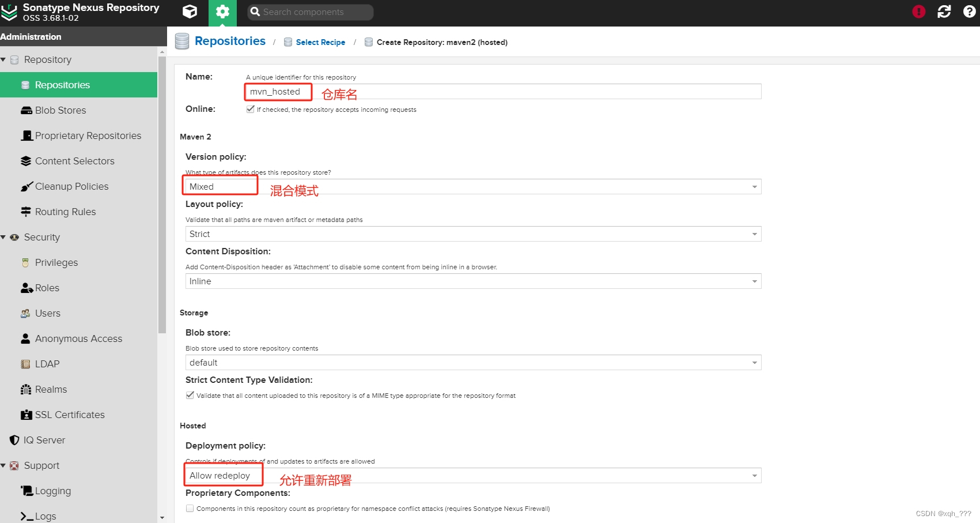Open the Browse cube icon in header
980x523 pixels.
pyautogui.click(x=190, y=12)
